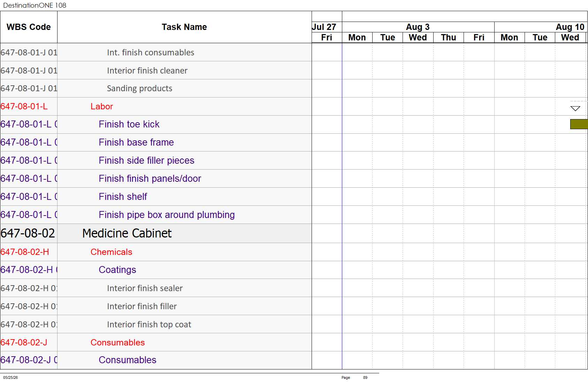The image size is (588, 382).
Task: Click the Labor summary triangle marker
Action: 575,109
